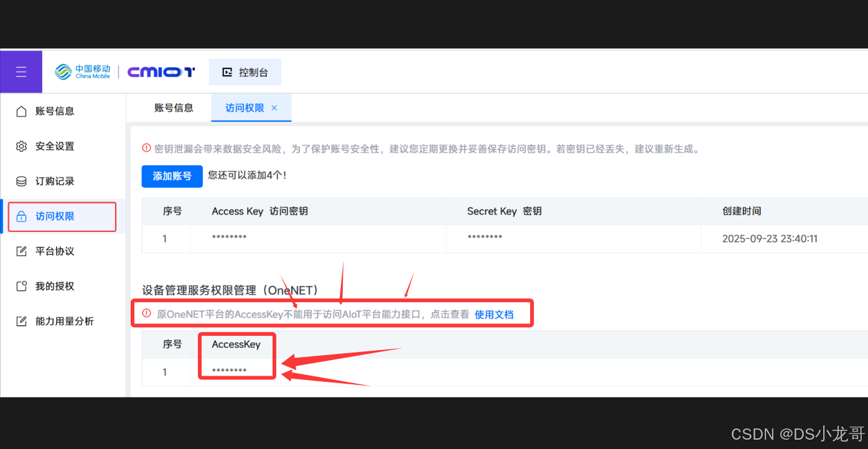
Task: Click the 您还可以添加4个! text
Action: click(247, 175)
